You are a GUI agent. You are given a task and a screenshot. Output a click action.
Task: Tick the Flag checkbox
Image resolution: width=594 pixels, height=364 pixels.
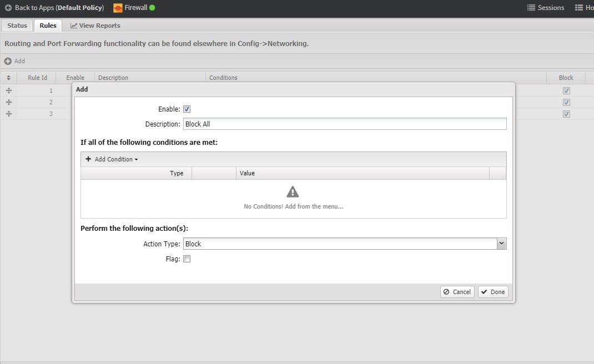tap(187, 259)
